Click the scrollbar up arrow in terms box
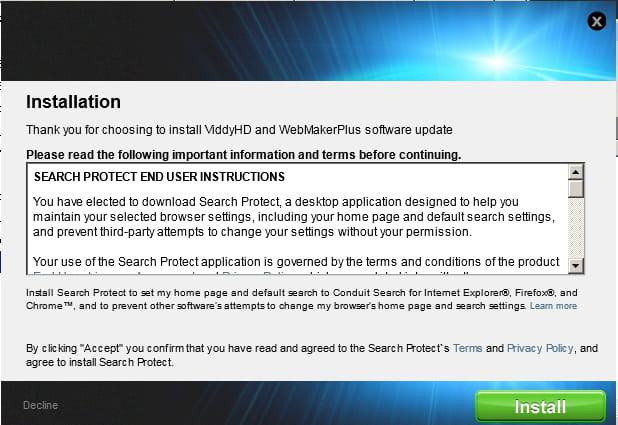 click(x=576, y=172)
